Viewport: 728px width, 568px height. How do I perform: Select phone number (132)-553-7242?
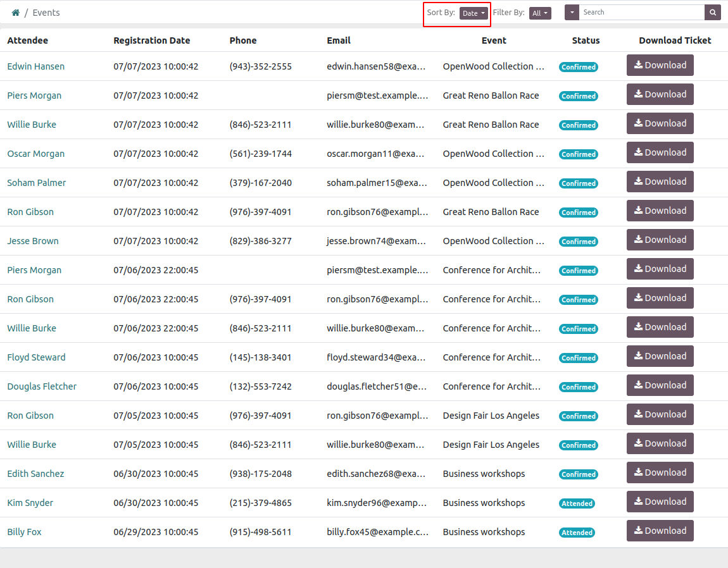(x=260, y=386)
